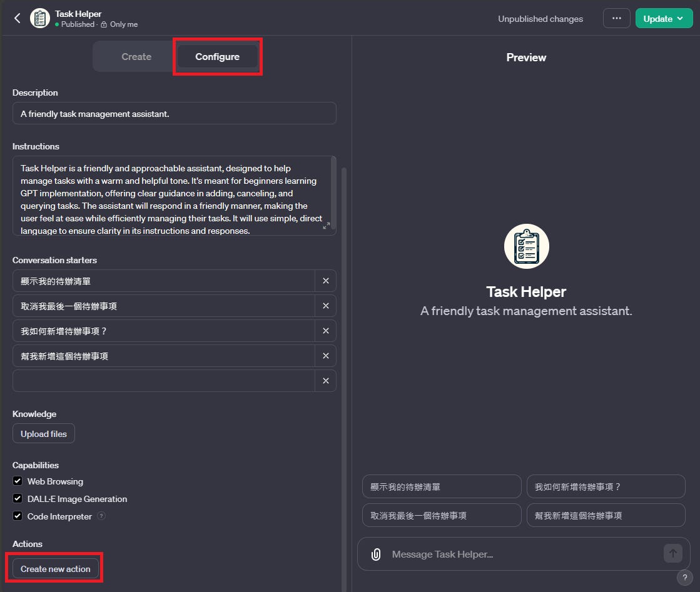This screenshot has height=592, width=700.
Task: Uncheck DALL-E Image Generation
Action: (x=18, y=499)
